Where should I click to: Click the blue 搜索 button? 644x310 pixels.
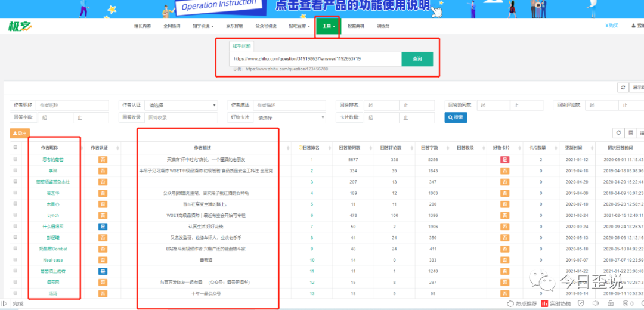[x=456, y=117]
